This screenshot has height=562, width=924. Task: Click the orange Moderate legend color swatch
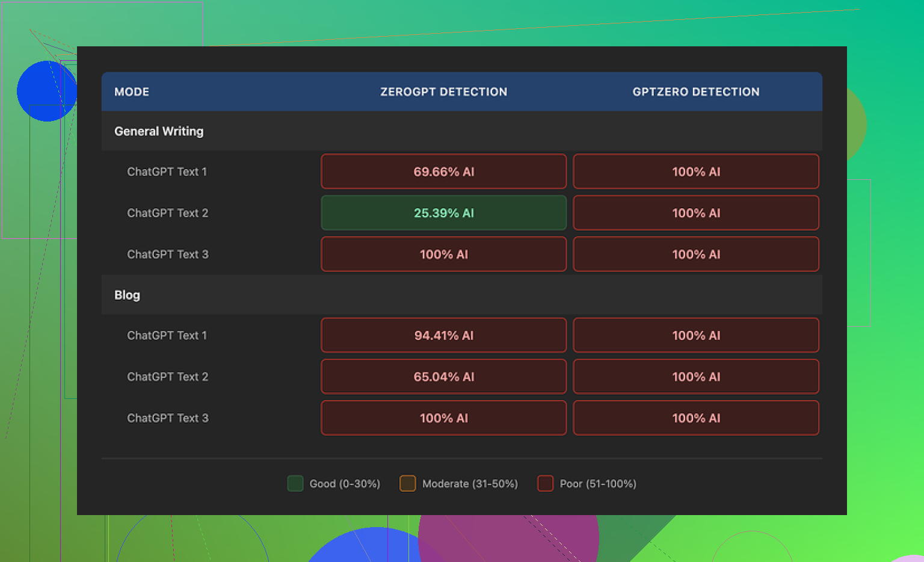pos(408,484)
